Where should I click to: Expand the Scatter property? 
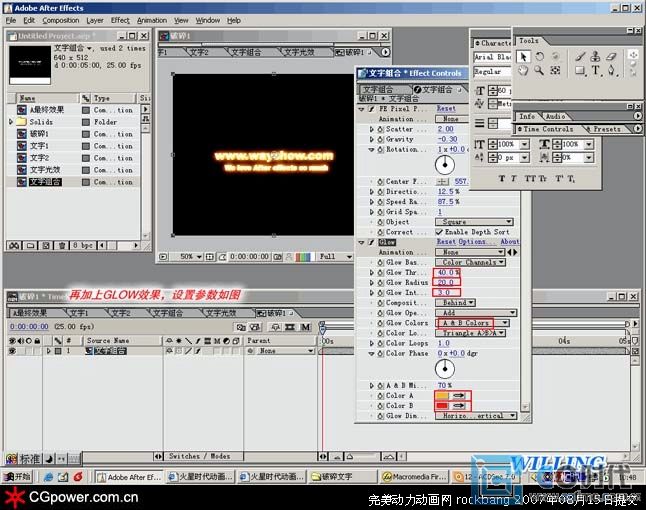click(372, 129)
